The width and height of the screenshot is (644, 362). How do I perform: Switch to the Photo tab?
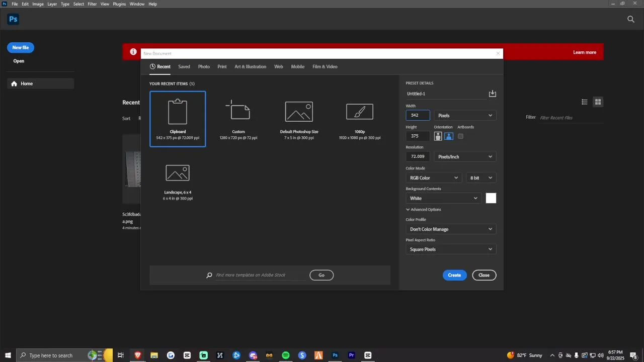204,66
